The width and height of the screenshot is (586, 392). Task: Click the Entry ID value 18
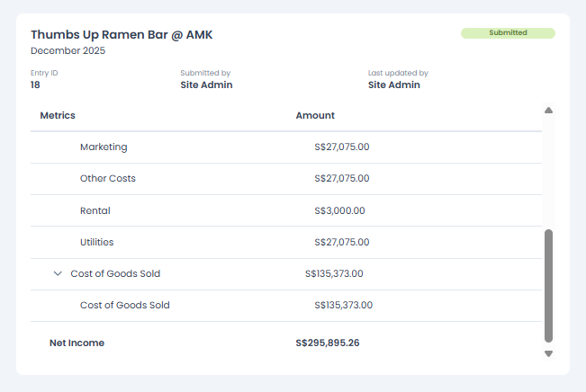click(36, 85)
